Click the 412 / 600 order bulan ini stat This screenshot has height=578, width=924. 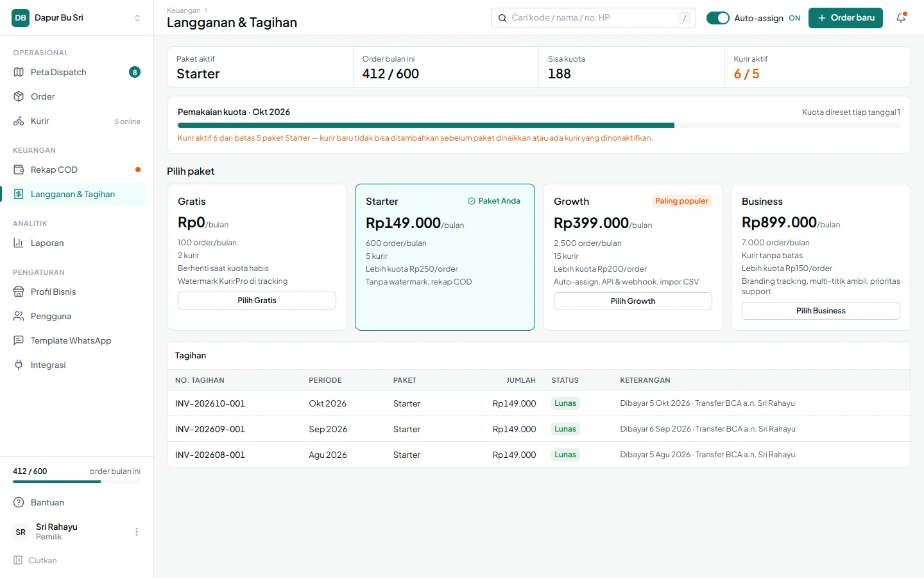390,74
